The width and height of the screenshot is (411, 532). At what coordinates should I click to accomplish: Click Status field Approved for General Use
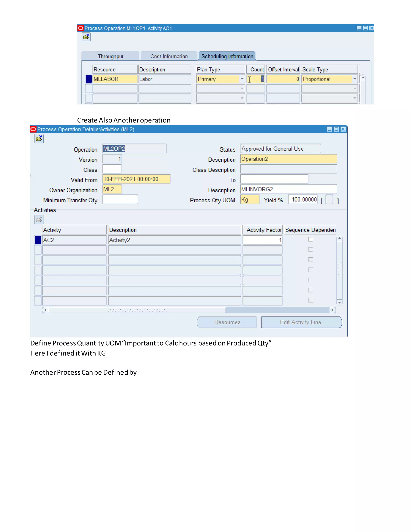281,149
